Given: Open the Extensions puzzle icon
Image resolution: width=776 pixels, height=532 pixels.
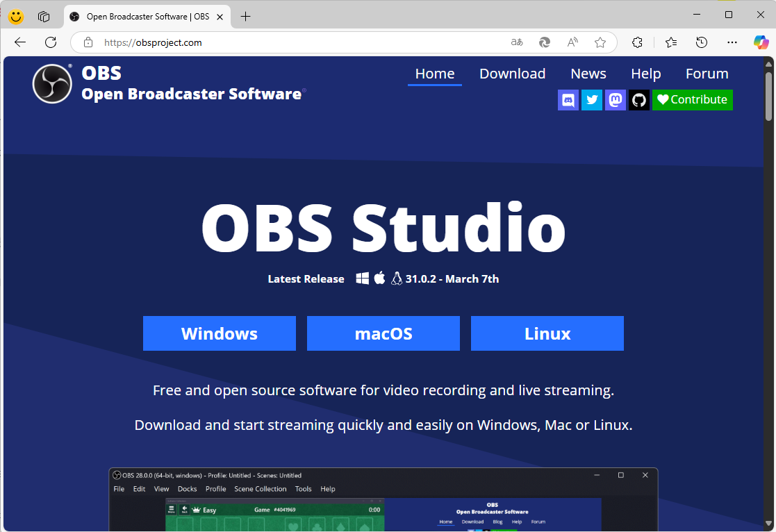Looking at the screenshot, I should click(638, 42).
